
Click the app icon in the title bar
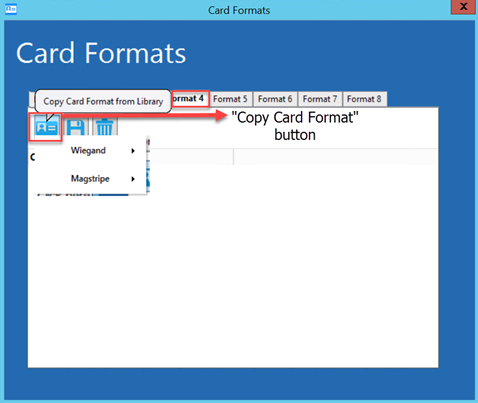point(11,9)
